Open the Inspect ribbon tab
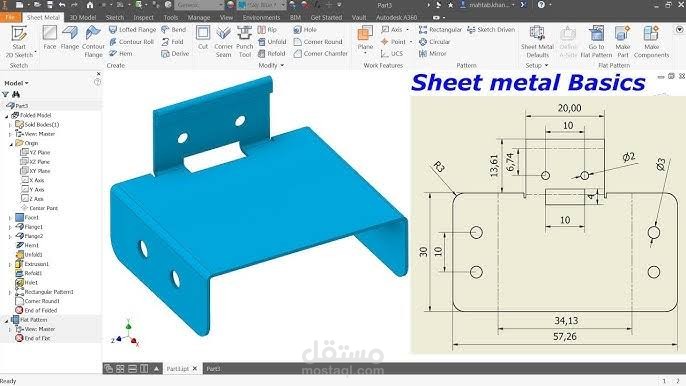The height and width of the screenshot is (386, 686). point(144,18)
